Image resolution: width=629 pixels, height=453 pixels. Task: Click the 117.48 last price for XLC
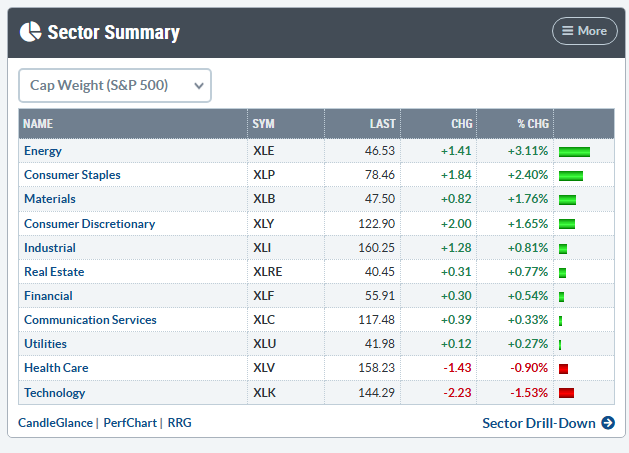click(x=377, y=320)
